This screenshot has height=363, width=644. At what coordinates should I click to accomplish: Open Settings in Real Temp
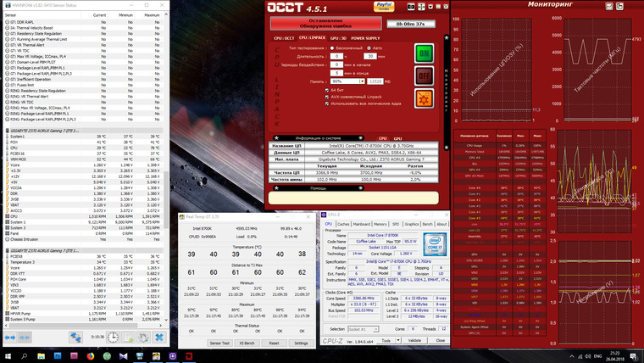(301, 343)
